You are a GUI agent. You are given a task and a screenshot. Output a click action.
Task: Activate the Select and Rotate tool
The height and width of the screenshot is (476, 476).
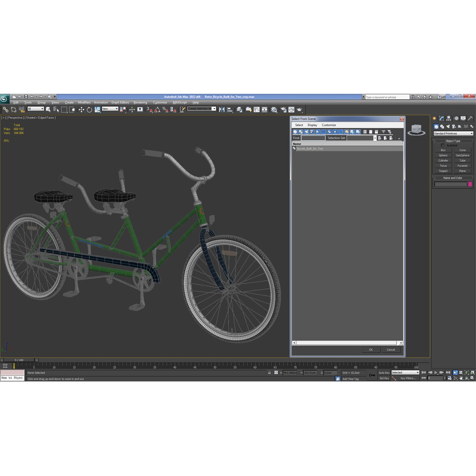(89, 110)
